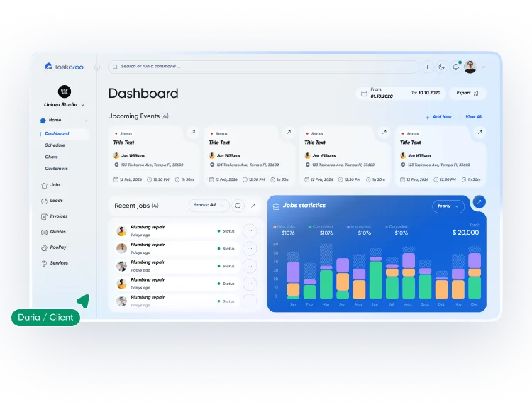532x412 pixels.
Task: Click the Upcoming Events heading
Action: tap(138, 116)
